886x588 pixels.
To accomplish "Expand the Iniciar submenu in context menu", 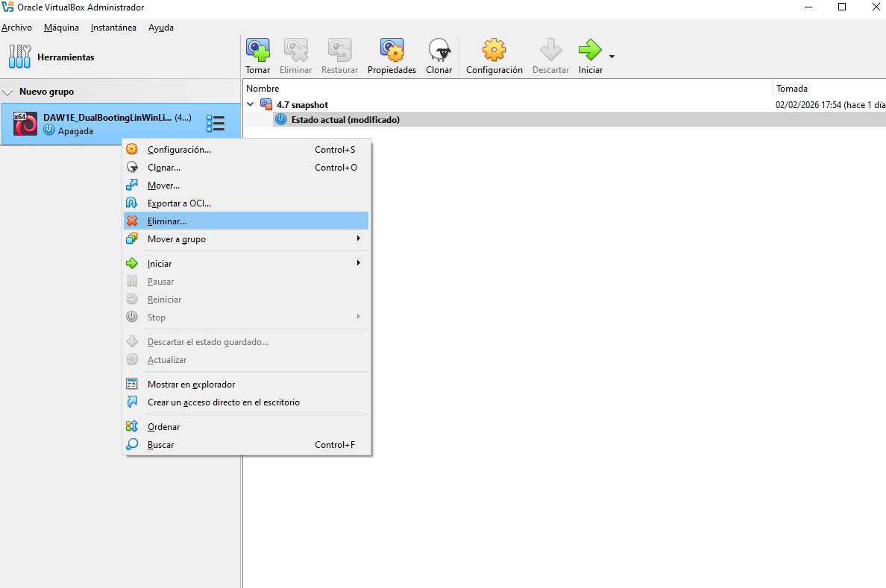I will pos(246,264).
